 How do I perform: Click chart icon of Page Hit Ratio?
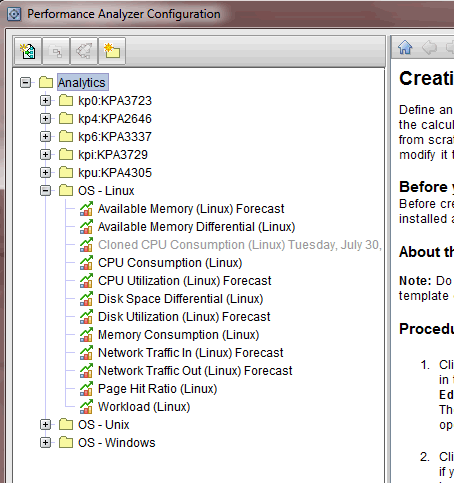[86, 389]
